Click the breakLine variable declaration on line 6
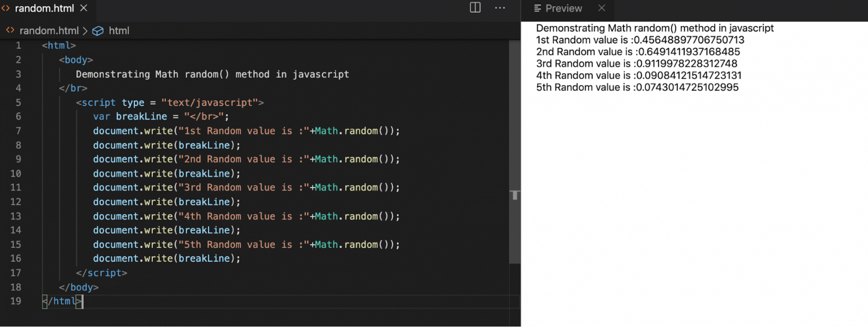Viewport: 868px width, 327px height. (141, 117)
